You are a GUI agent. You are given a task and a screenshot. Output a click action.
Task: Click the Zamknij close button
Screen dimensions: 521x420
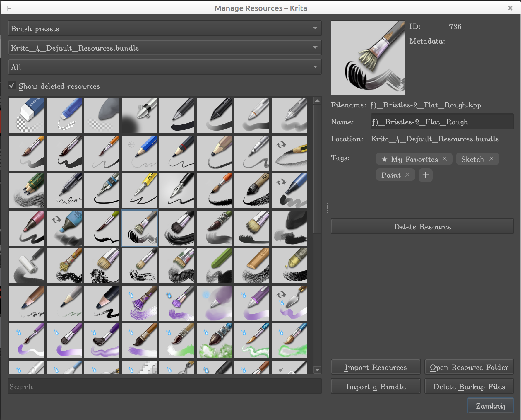[x=490, y=406]
